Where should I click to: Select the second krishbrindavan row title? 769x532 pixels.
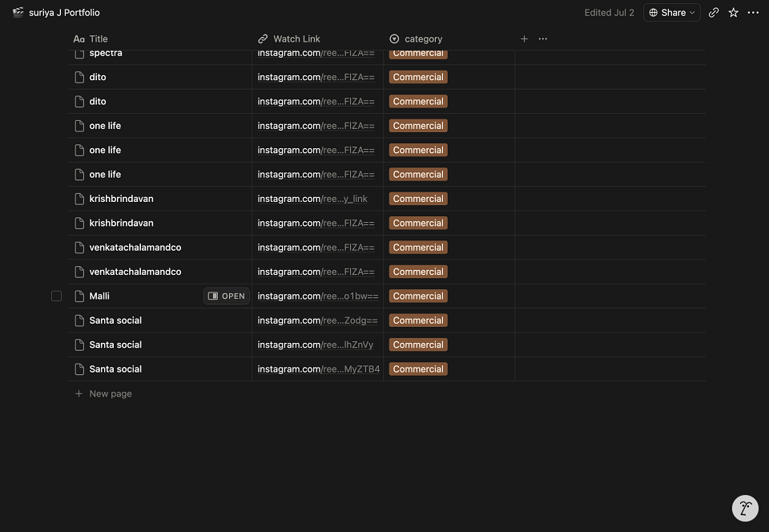coord(121,223)
